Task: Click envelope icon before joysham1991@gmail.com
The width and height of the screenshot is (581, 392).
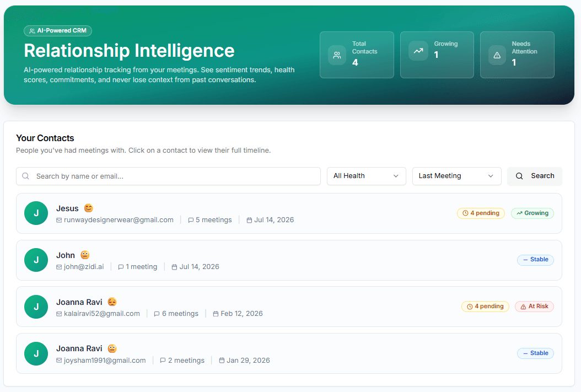Action: point(59,361)
